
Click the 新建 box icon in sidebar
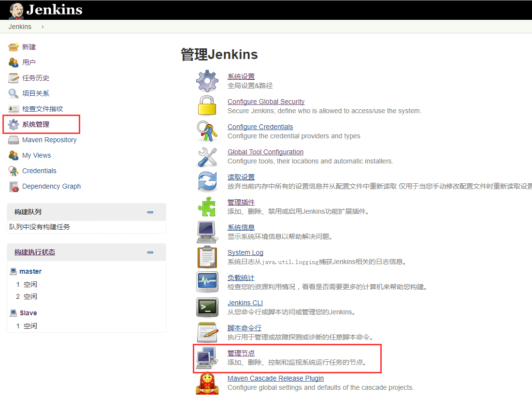pyautogui.click(x=14, y=47)
